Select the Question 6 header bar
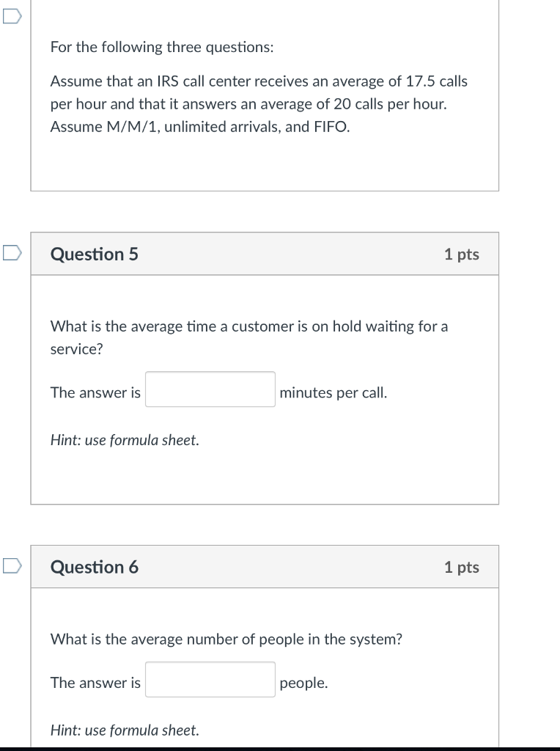Image resolution: width=560 pixels, height=751 pixels. 265,566
